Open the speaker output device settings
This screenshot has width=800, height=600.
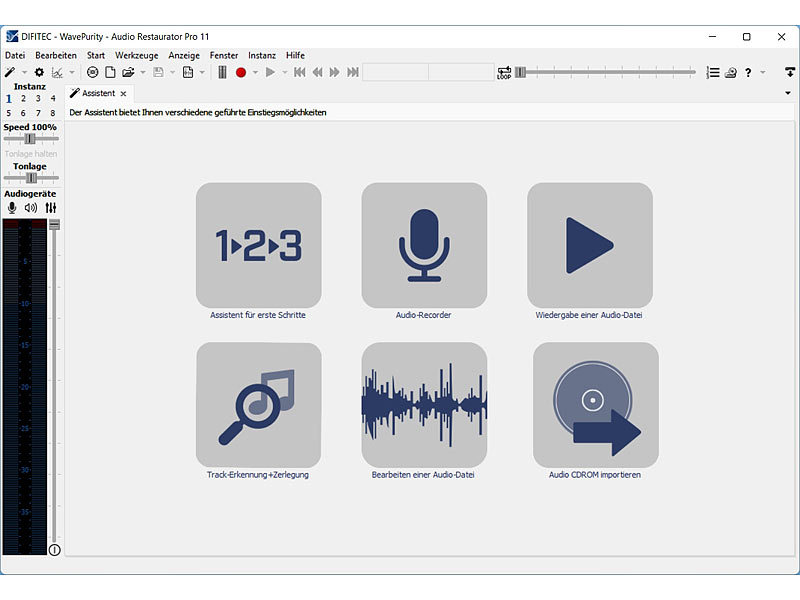coord(31,208)
